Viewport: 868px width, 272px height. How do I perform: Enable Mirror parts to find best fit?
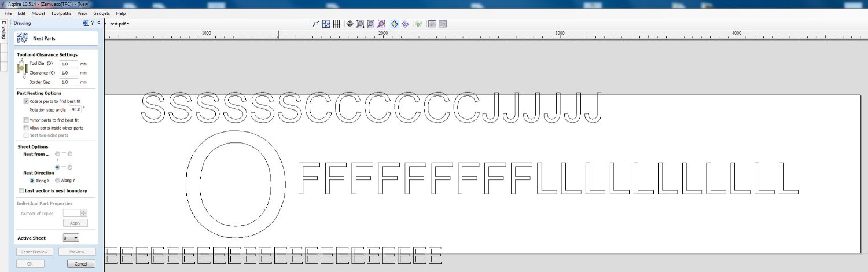(26, 120)
